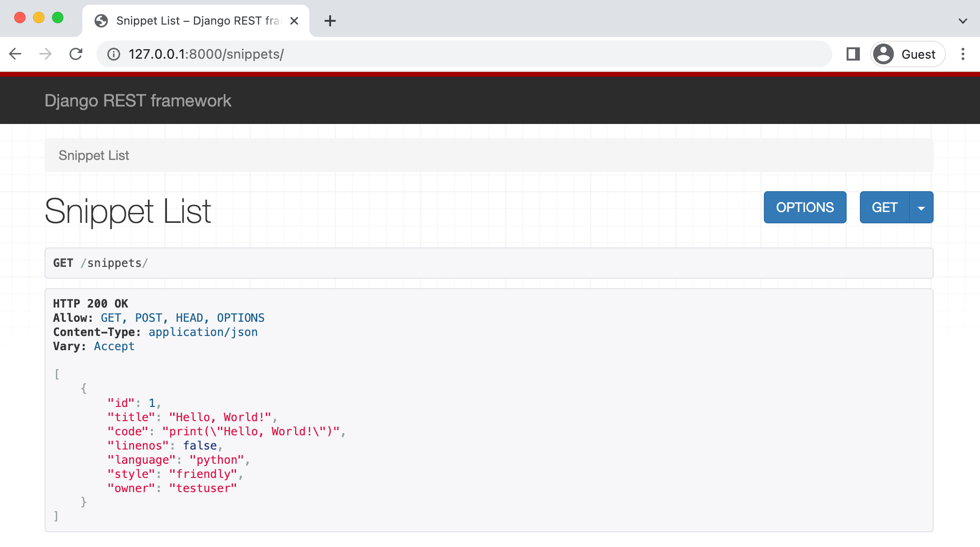The image size is (980, 547).
Task: Click the Snippet List page heading
Action: 128,211
